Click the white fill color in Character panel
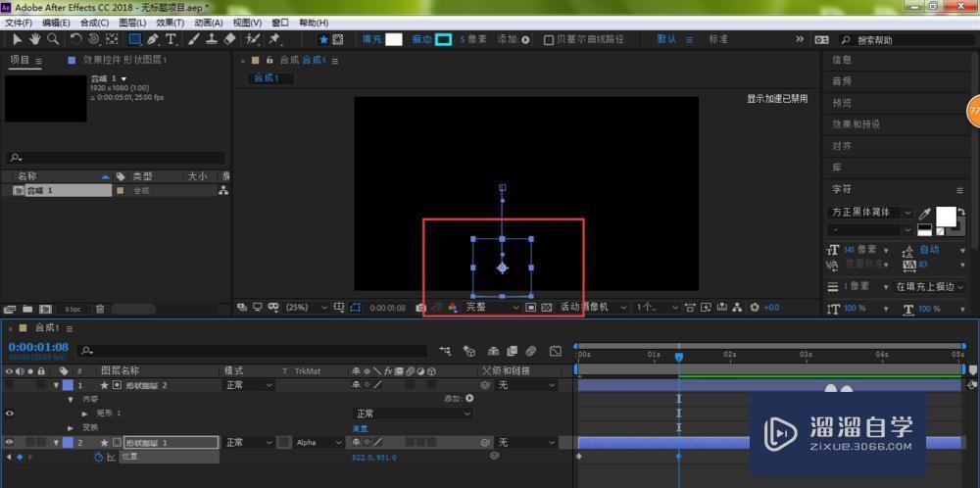This screenshot has width=980, height=488. tap(946, 217)
